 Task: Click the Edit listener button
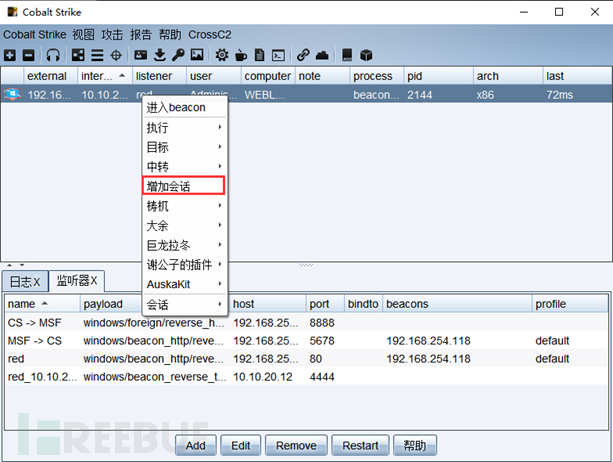coord(240,445)
